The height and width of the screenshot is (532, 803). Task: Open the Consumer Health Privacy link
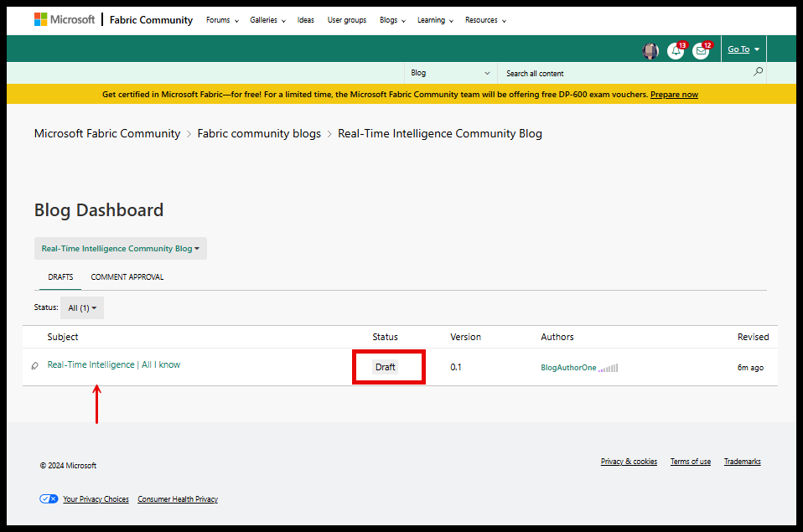(x=178, y=498)
